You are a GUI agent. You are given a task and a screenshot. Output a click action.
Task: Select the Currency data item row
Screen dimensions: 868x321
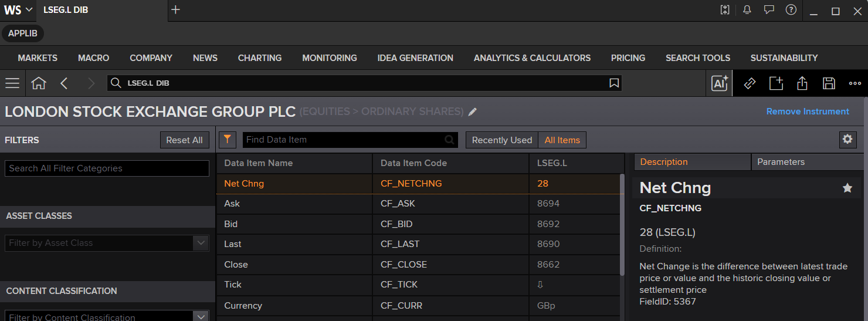point(418,306)
